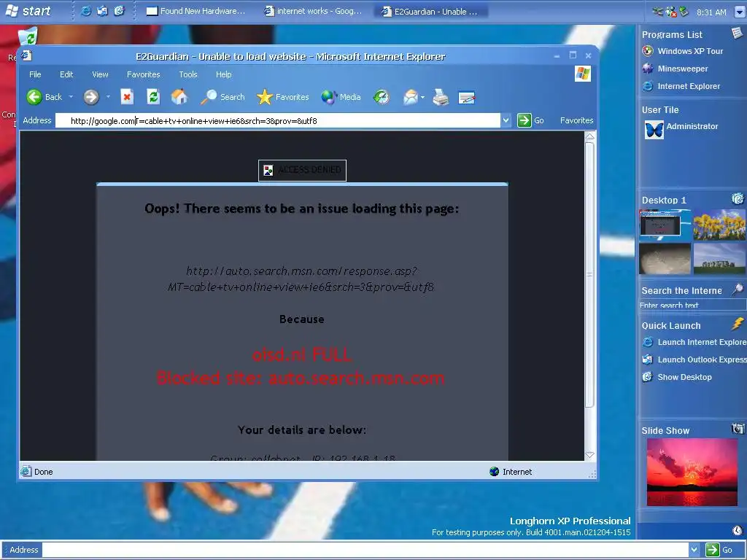The height and width of the screenshot is (560, 747).
Task: Refresh the page with green arrows icon
Action: point(153,97)
